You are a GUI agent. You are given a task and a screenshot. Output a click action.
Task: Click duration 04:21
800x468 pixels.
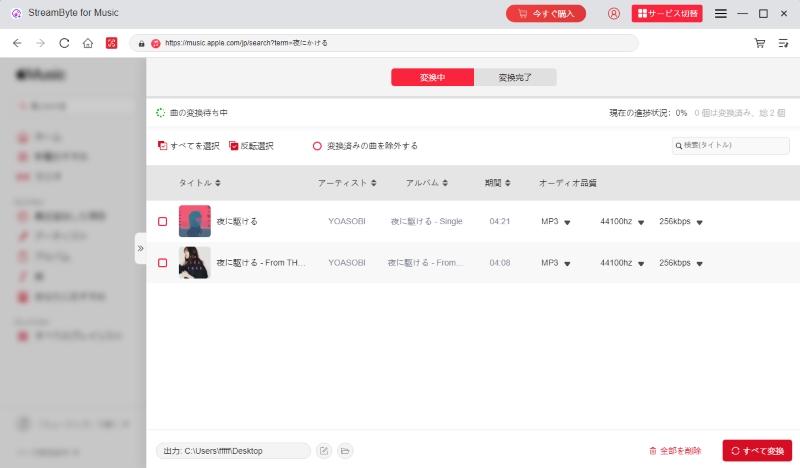point(499,221)
